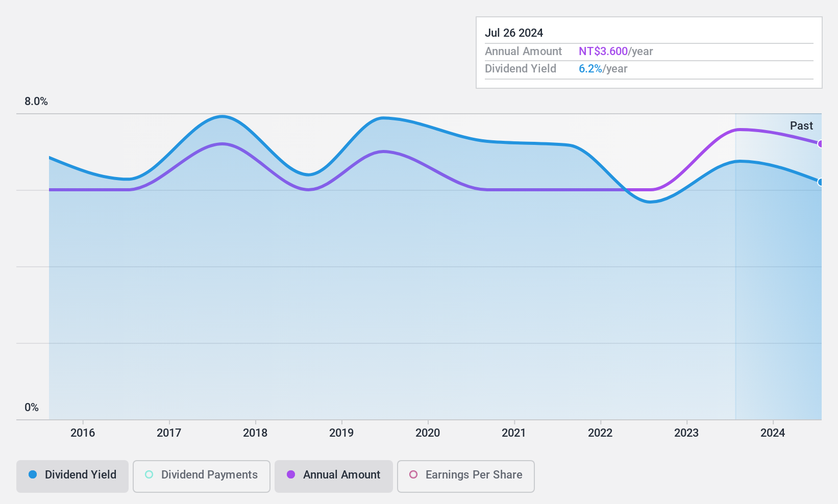Screen dimensions: 838x504
Task: Click the purple Annual Amount legend dot
Action: coord(291,474)
